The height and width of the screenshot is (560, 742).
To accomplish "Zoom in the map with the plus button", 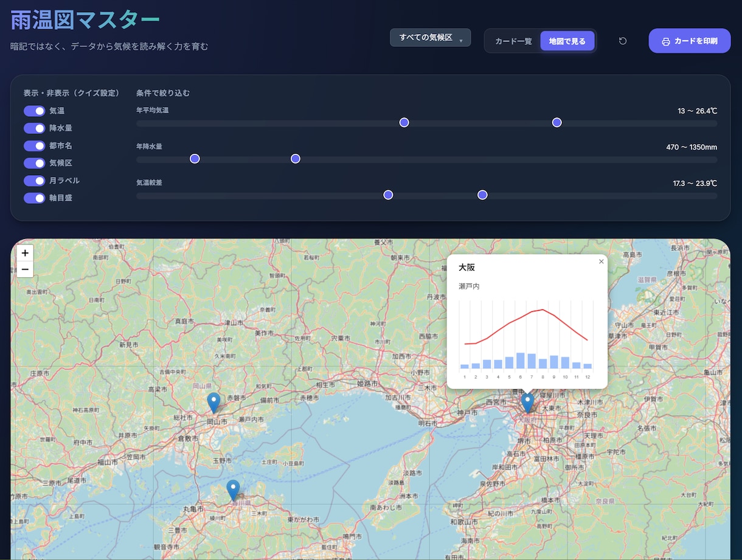I will pyautogui.click(x=25, y=254).
